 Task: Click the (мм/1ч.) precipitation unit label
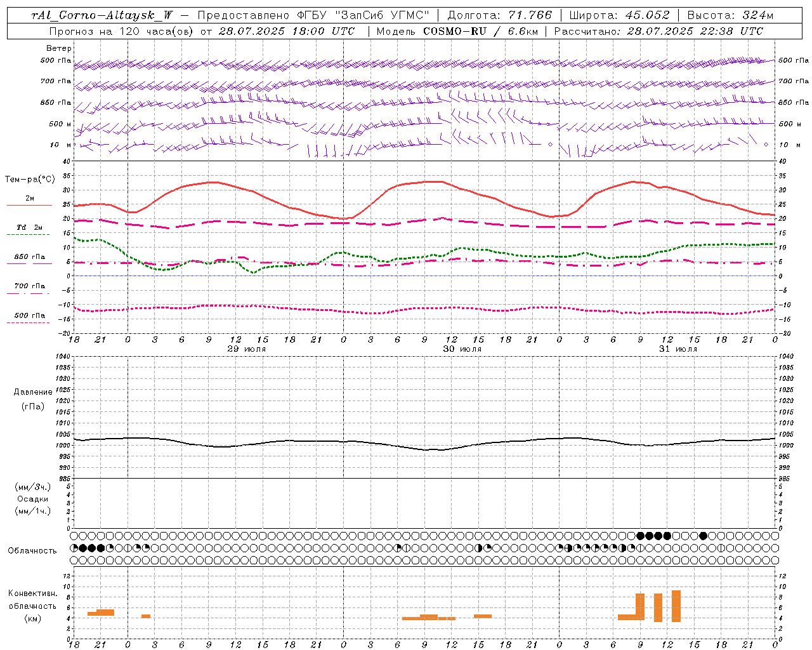(x=33, y=511)
